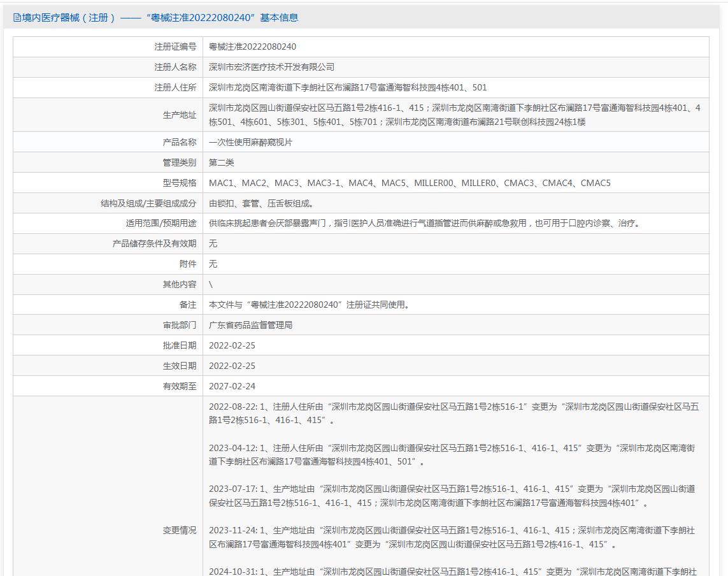Select the 其他内容 label
Image resolution: width=728 pixels, height=576 pixels.
pos(180,285)
